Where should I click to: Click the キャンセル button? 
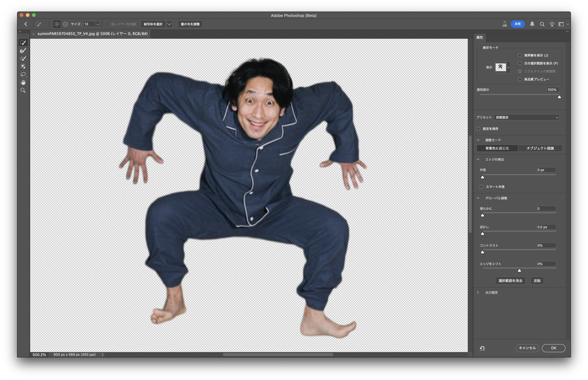[527, 348]
